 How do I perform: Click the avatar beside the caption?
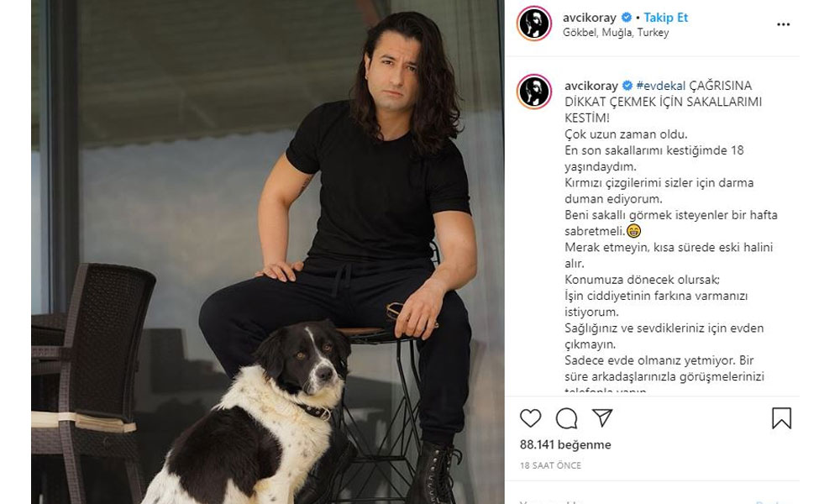coord(534,92)
